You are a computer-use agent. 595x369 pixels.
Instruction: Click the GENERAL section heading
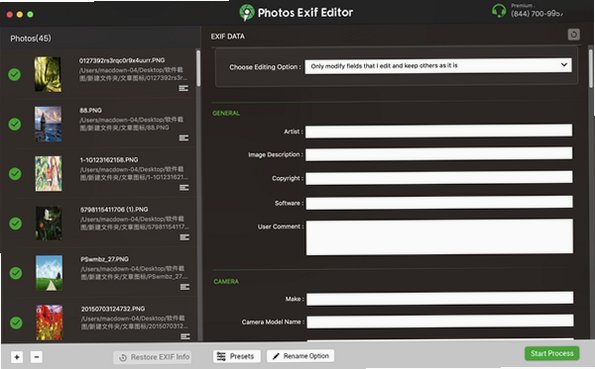(226, 113)
